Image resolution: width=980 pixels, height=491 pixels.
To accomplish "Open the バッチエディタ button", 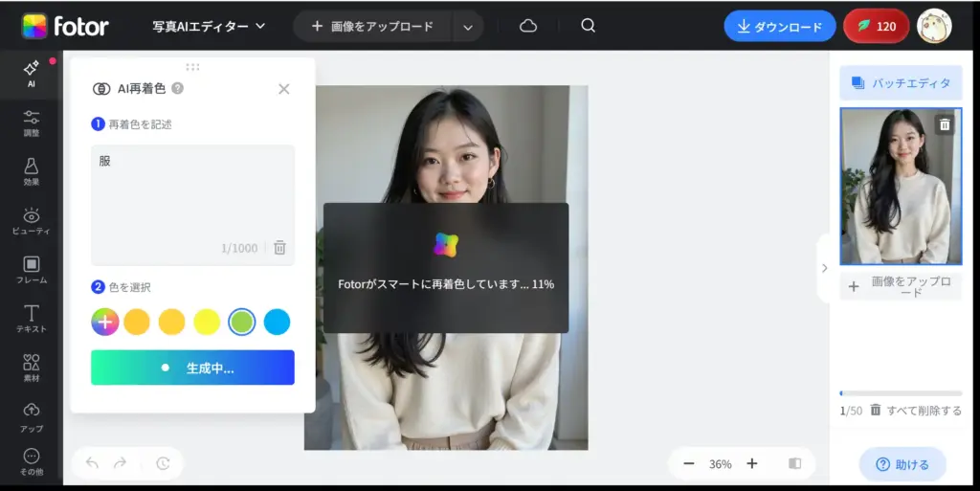I will click(x=901, y=82).
